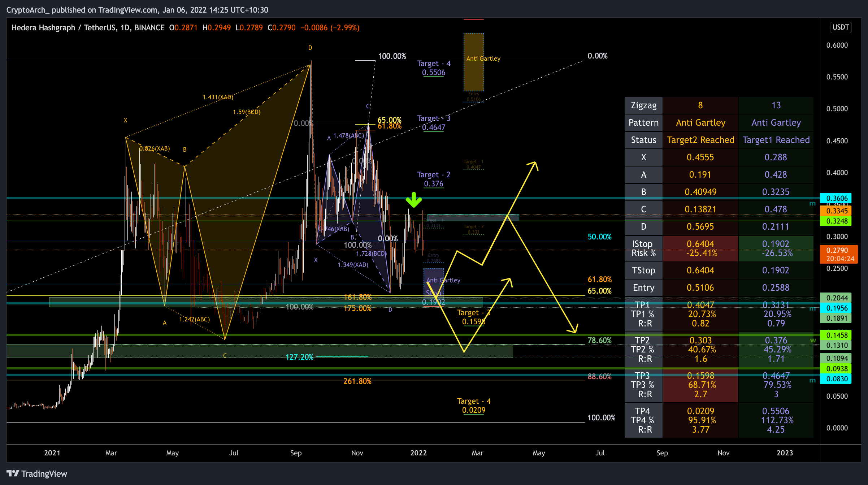Click the orange Target - 3 0.1598 chart label
Viewport: 868px width, 485px height.
pos(474,317)
